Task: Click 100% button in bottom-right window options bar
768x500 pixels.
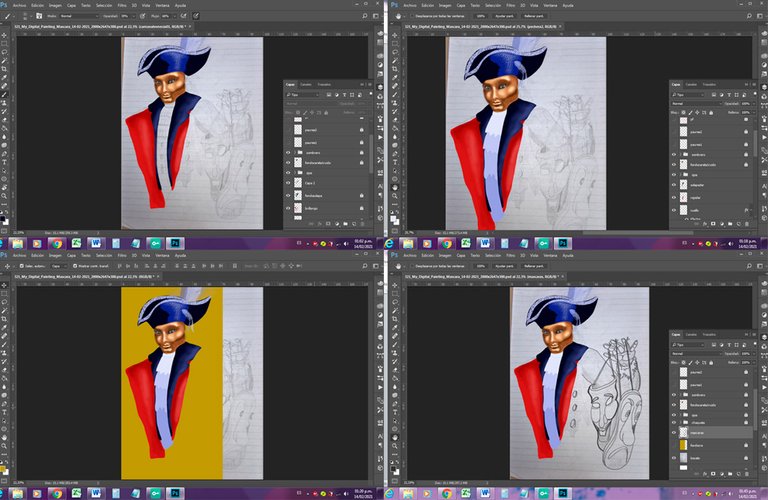Action: pyautogui.click(x=480, y=266)
